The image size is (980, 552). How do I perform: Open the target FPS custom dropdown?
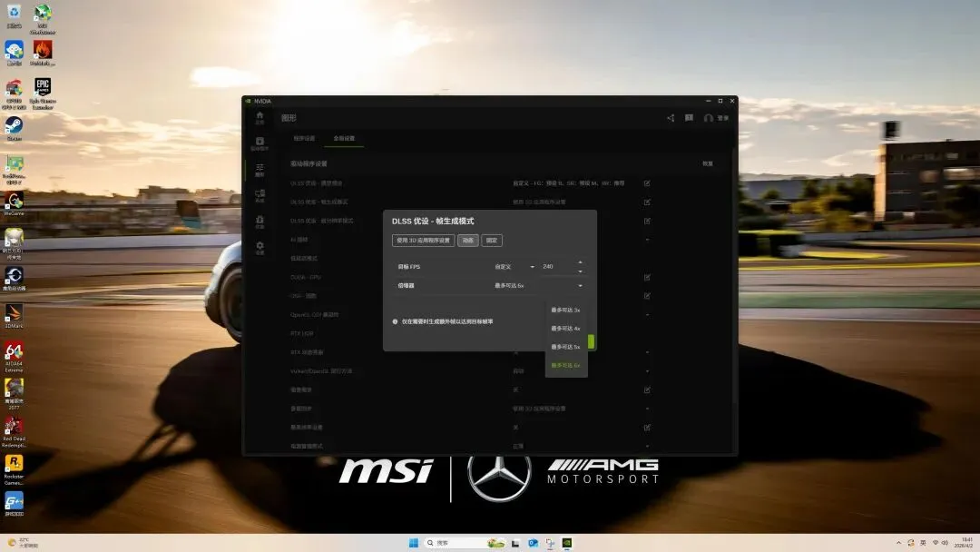514,266
